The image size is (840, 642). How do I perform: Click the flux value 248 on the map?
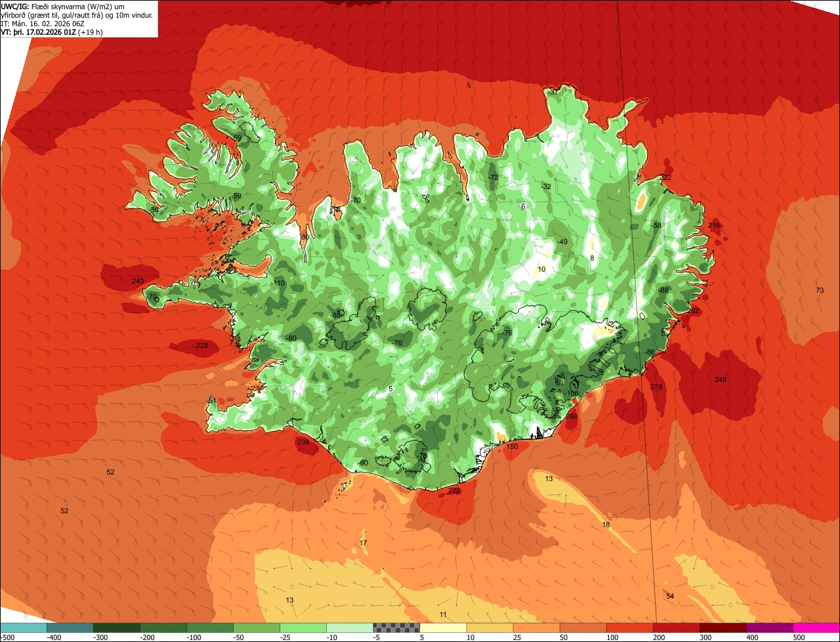(x=721, y=380)
